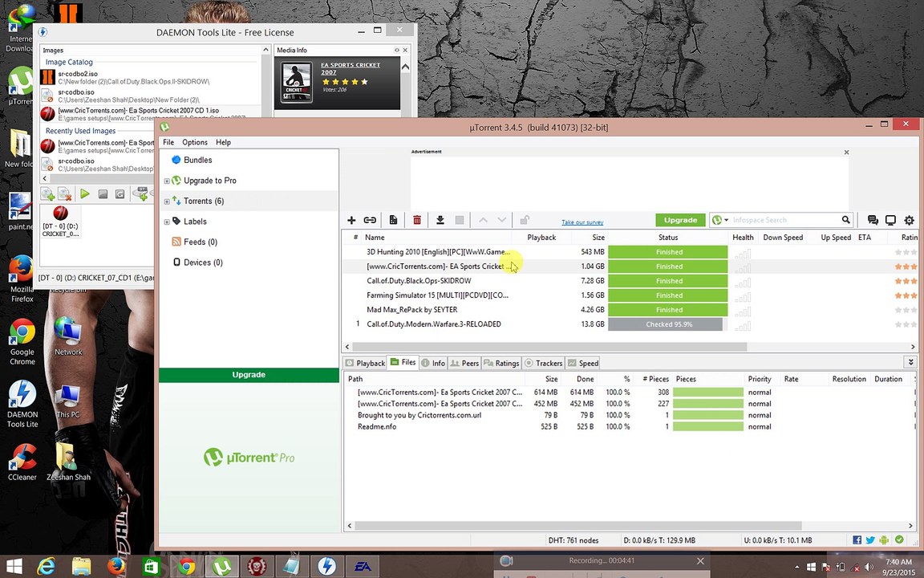Click the Facebook icon in status bar

[x=857, y=539]
